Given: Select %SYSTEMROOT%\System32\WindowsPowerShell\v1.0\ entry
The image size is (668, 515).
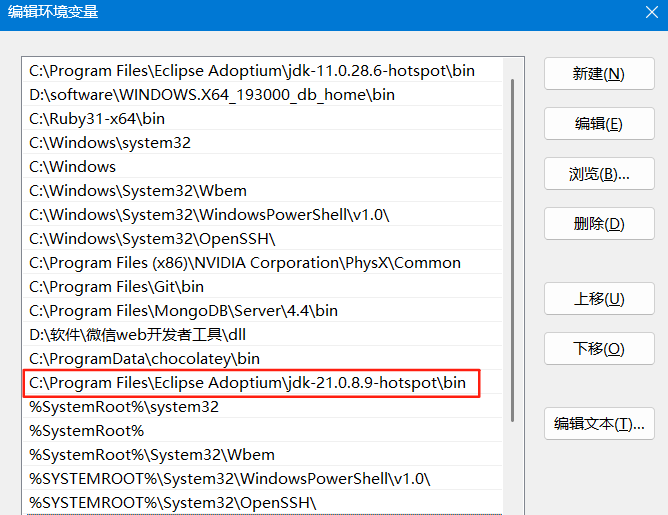Looking at the screenshot, I should [263, 479].
